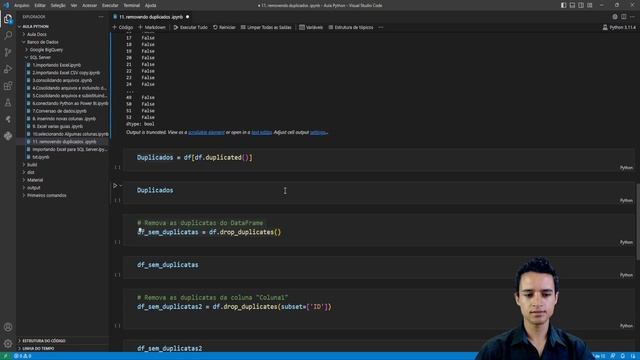640x360 pixels.
Task: Toggle the secondary sidebar from title bar
Action: coord(581,5)
